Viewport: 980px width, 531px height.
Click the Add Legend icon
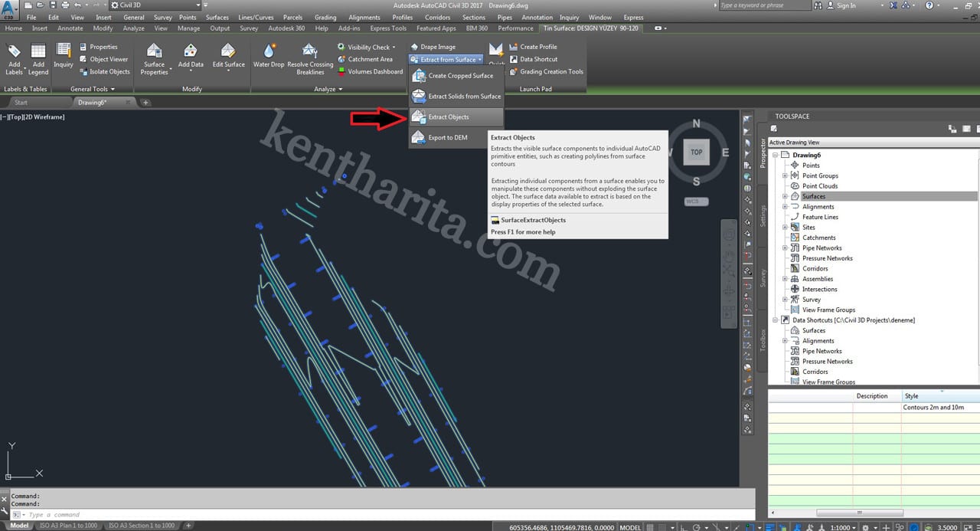pos(38,58)
